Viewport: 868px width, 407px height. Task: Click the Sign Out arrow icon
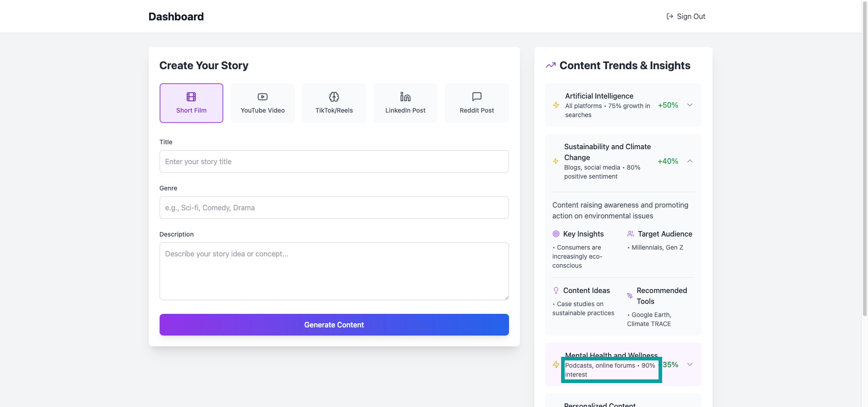[670, 16]
